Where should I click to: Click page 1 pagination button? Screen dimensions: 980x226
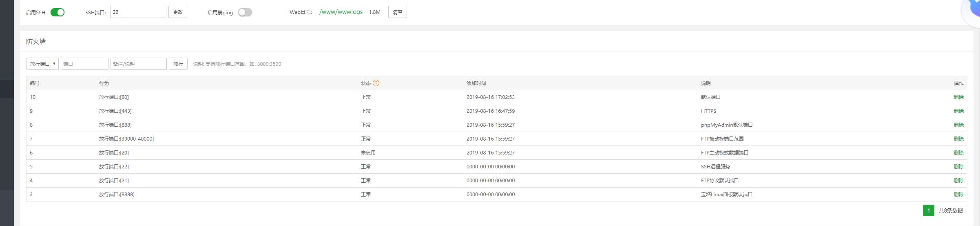coord(928,210)
